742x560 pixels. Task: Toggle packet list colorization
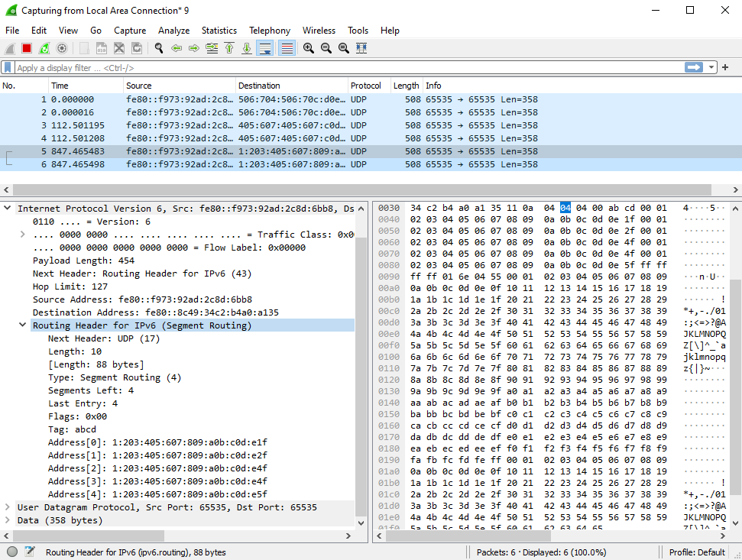(287, 47)
